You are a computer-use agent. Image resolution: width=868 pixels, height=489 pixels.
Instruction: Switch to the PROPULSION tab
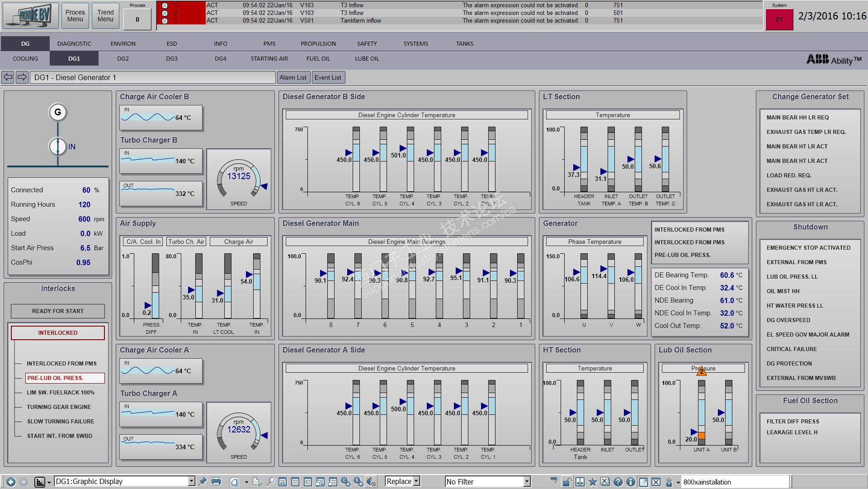[318, 44]
